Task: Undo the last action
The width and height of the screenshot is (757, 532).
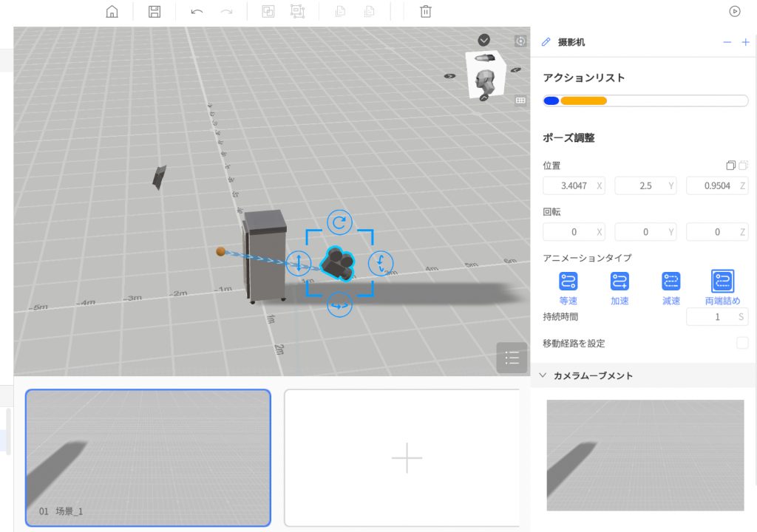Action: click(x=197, y=12)
